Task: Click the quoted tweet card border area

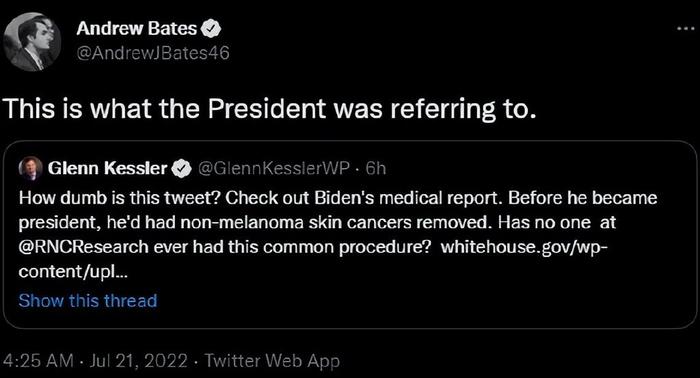Action: (350, 235)
